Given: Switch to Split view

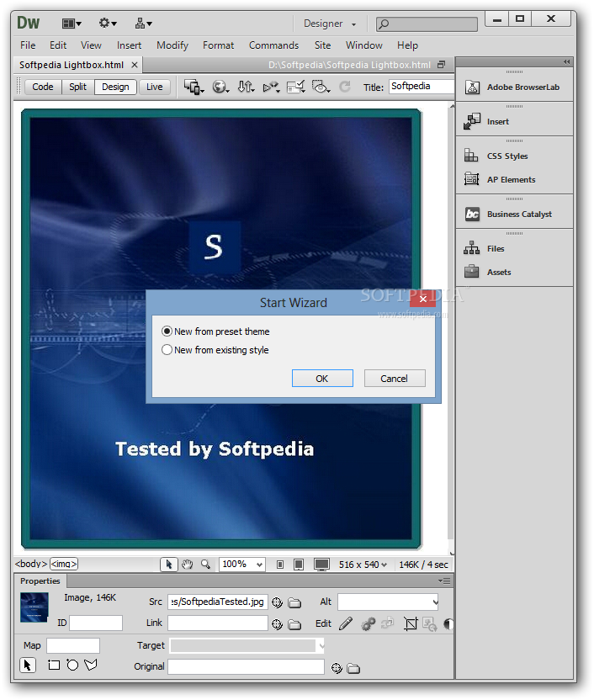Looking at the screenshot, I should (x=77, y=87).
